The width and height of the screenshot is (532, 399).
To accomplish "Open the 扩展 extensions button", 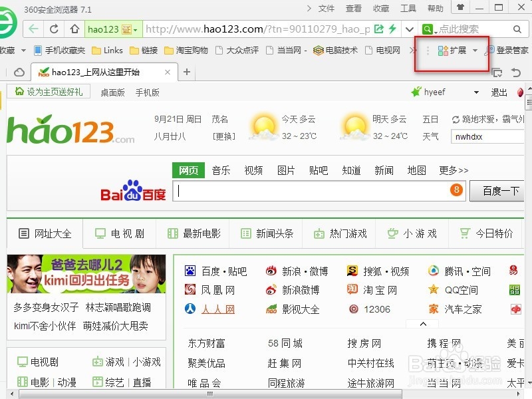I will [452, 51].
